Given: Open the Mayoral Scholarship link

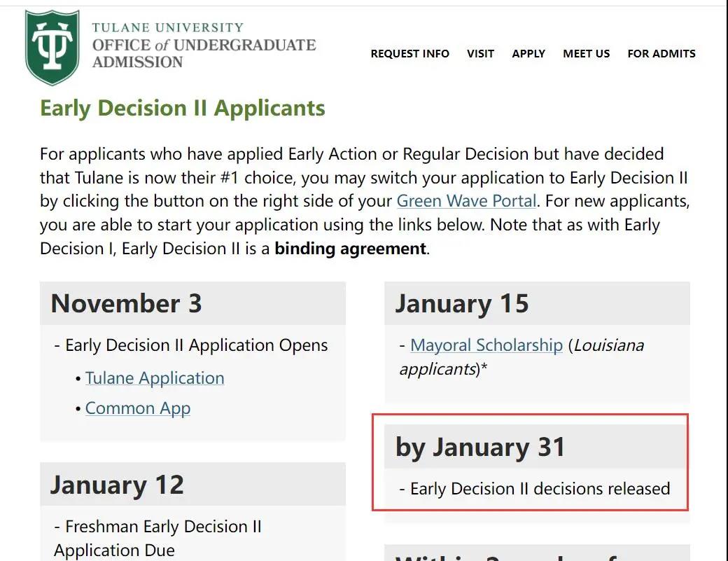Looking at the screenshot, I should pyautogui.click(x=486, y=345).
